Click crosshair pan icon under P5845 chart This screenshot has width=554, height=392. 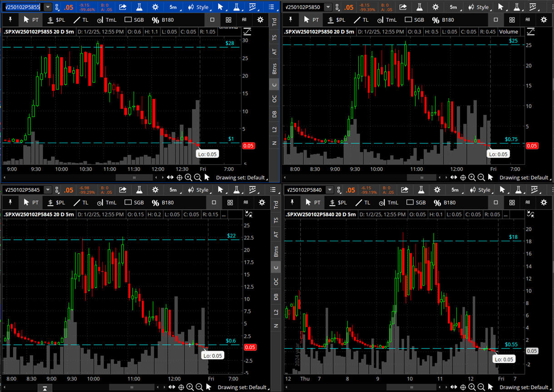click(181, 387)
